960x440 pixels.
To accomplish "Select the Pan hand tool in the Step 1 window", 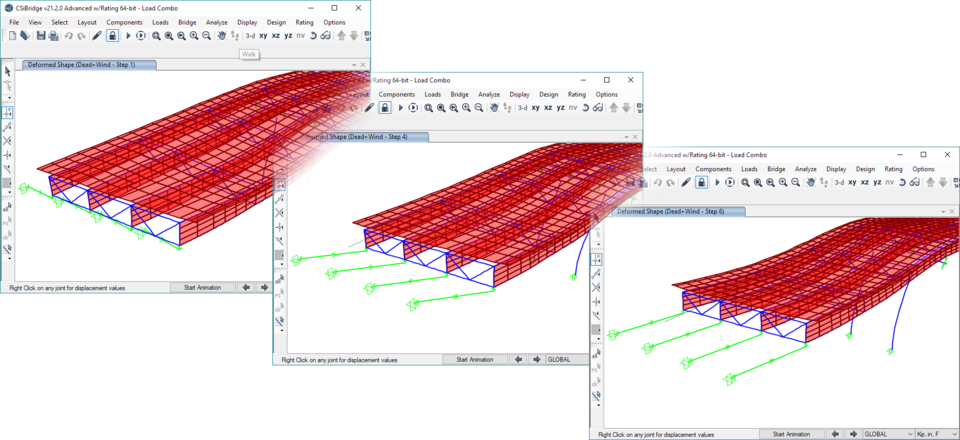I will click(222, 36).
